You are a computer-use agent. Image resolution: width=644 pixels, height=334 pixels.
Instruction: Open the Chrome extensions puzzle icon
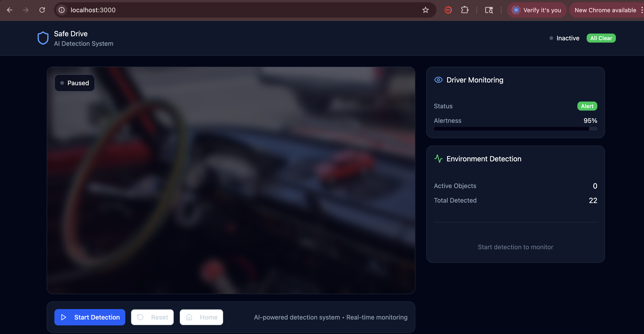[465, 10]
